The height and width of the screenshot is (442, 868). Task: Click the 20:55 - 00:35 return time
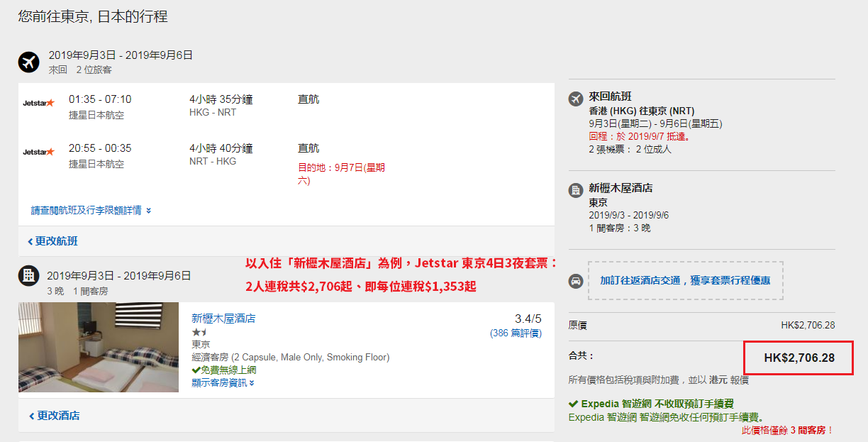[100, 148]
